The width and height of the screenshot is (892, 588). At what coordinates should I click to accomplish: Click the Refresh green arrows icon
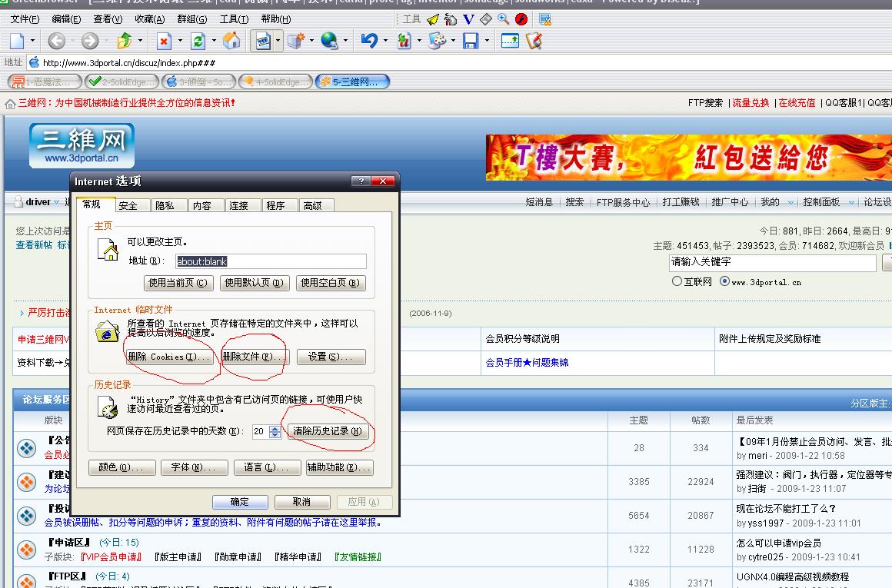click(198, 41)
